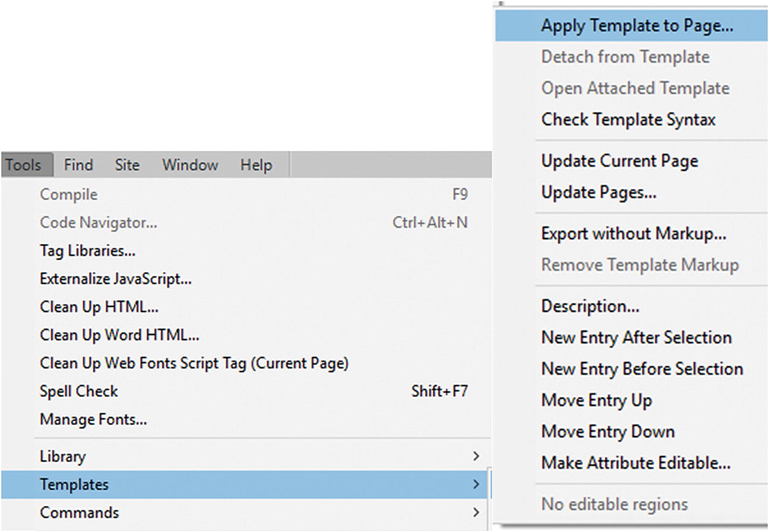Click Make Attribute Editable
This screenshot has width=769, height=532.
pyautogui.click(x=636, y=463)
